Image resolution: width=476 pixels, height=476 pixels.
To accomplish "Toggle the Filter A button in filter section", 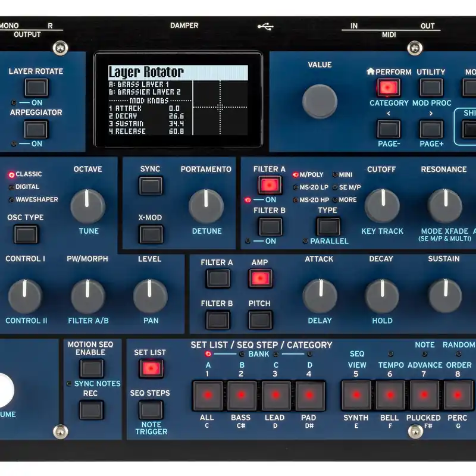I will point(270,185).
